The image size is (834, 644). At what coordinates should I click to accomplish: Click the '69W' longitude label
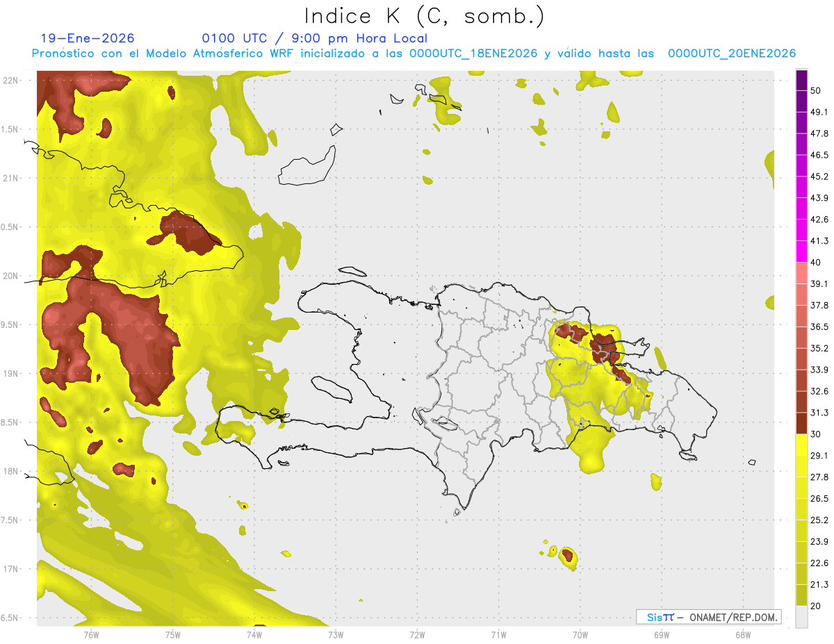[662, 634]
